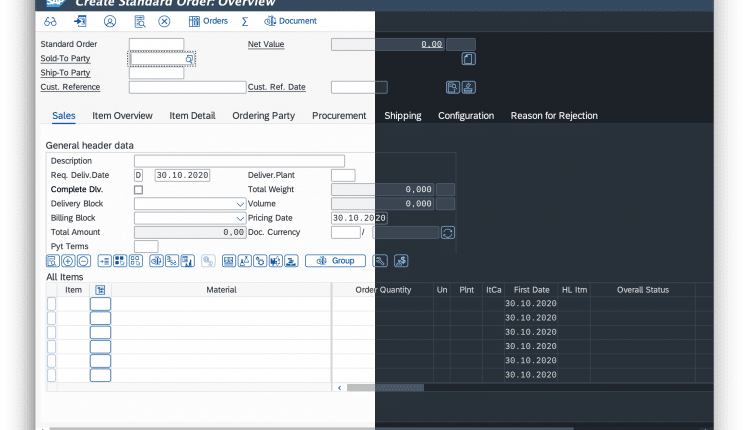Click the sigma sum icon
The height and width of the screenshot is (430, 750).
[x=245, y=22]
